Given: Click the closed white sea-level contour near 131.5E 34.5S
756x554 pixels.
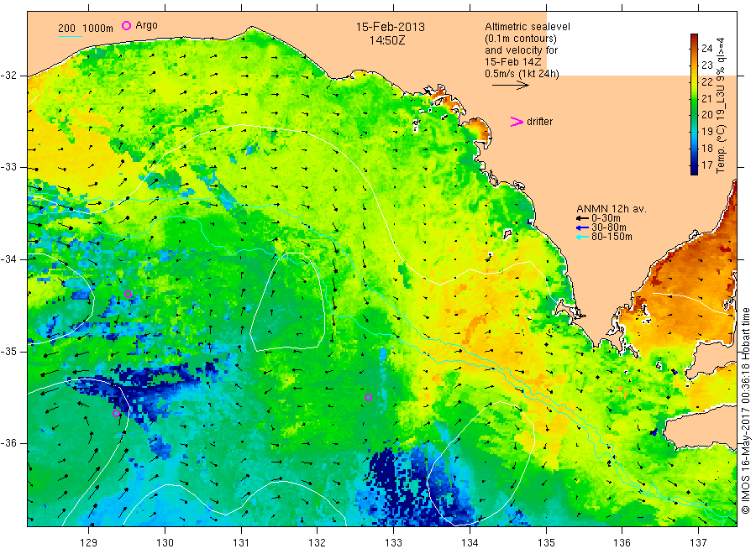Looking at the screenshot, I should point(288,301).
